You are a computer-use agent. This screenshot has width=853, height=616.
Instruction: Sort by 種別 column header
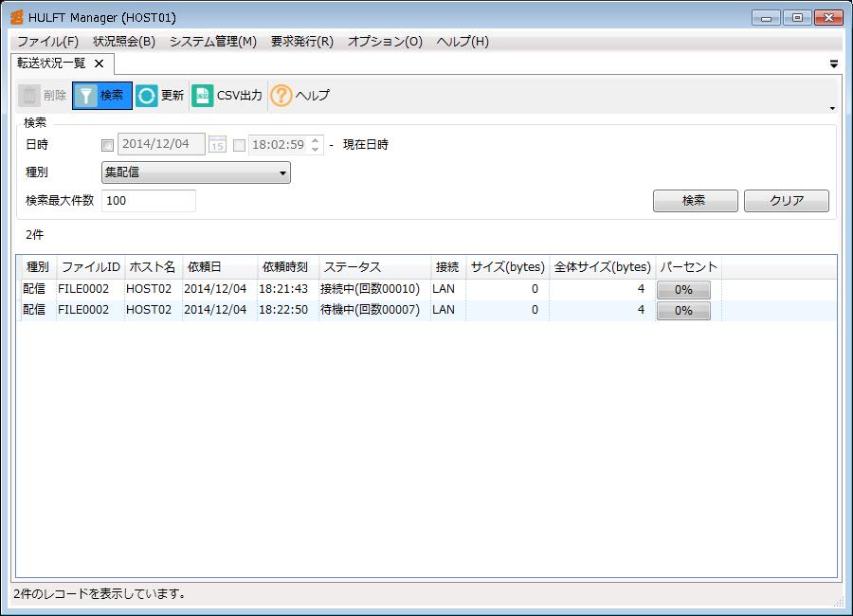(37, 267)
